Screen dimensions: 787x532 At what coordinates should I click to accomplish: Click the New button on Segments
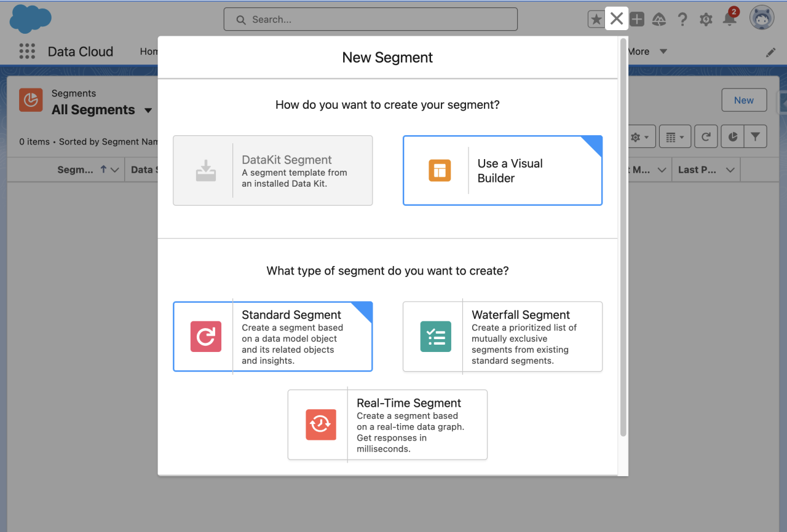744,100
